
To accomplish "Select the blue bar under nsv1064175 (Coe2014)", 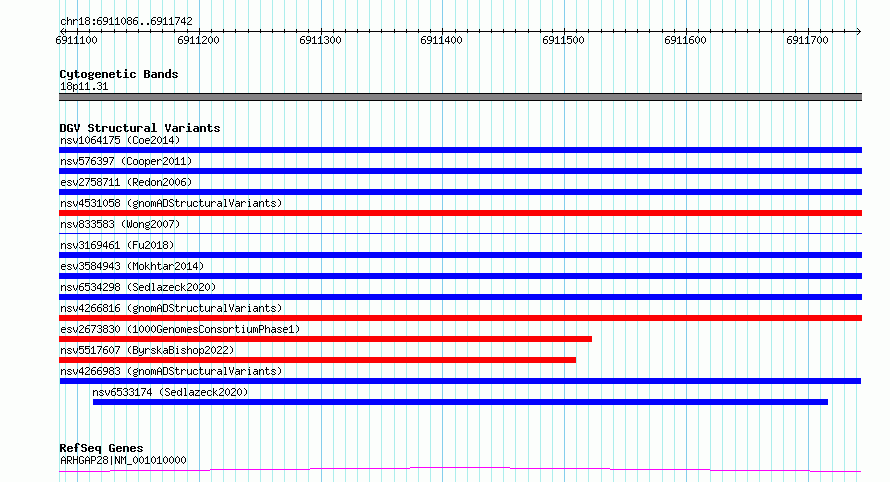I will click(x=460, y=150).
